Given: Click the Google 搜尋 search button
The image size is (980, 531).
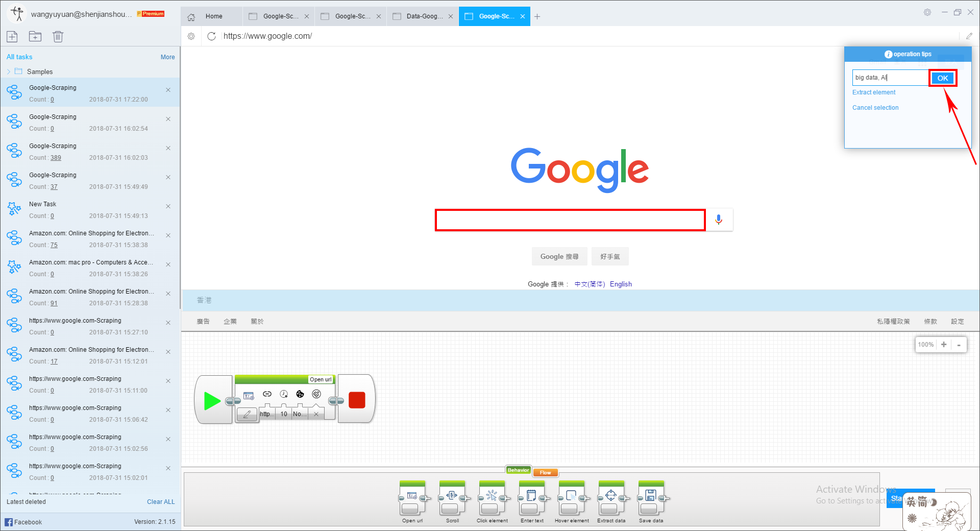Looking at the screenshot, I should pos(559,256).
